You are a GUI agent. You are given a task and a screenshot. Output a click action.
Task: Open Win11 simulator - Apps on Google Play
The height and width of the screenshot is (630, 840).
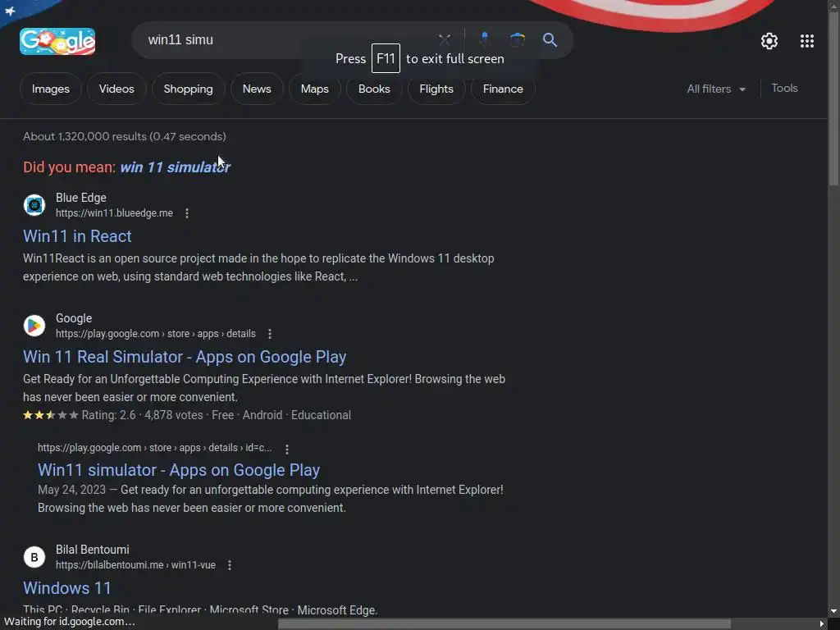click(x=178, y=470)
